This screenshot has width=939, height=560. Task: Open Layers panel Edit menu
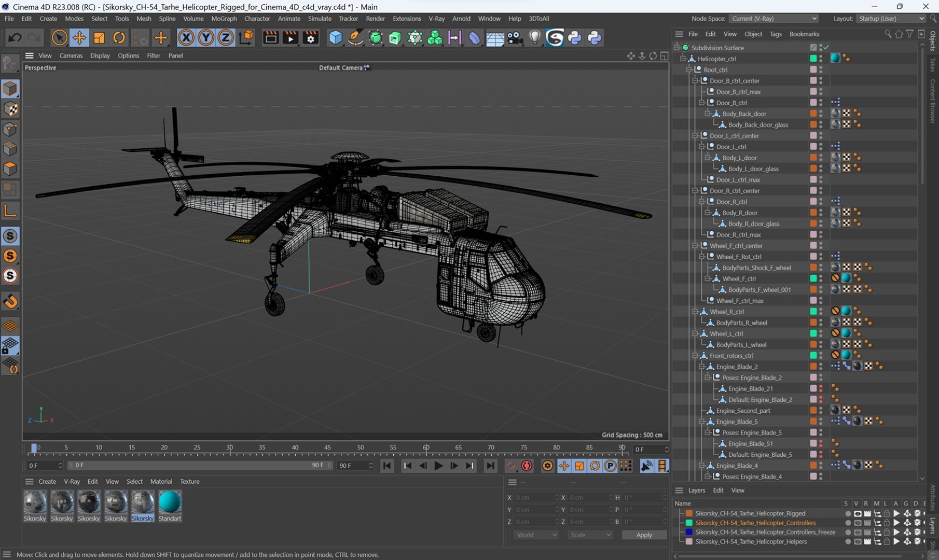pyautogui.click(x=718, y=490)
